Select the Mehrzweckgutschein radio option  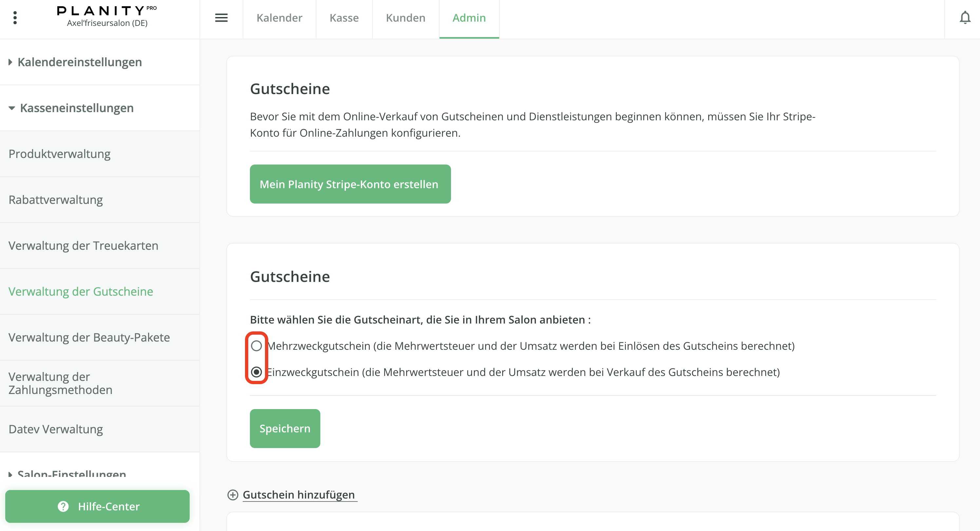coord(256,345)
